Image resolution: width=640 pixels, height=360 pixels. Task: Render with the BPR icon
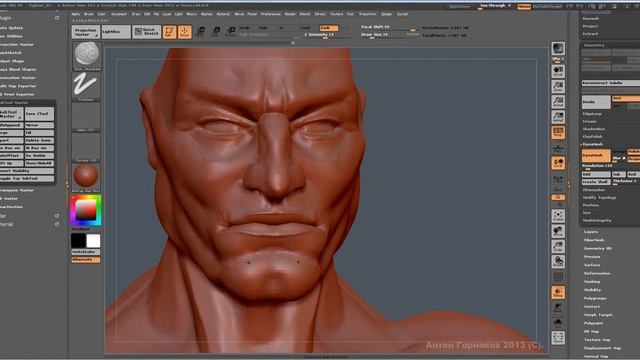click(558, 49)
